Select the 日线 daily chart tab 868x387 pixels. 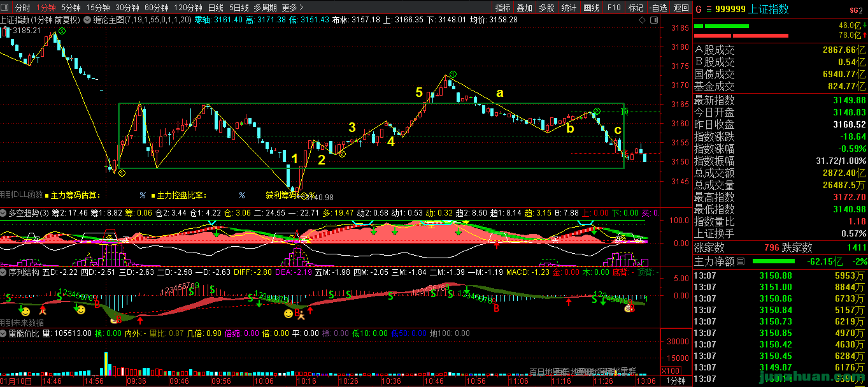point(215,8)
